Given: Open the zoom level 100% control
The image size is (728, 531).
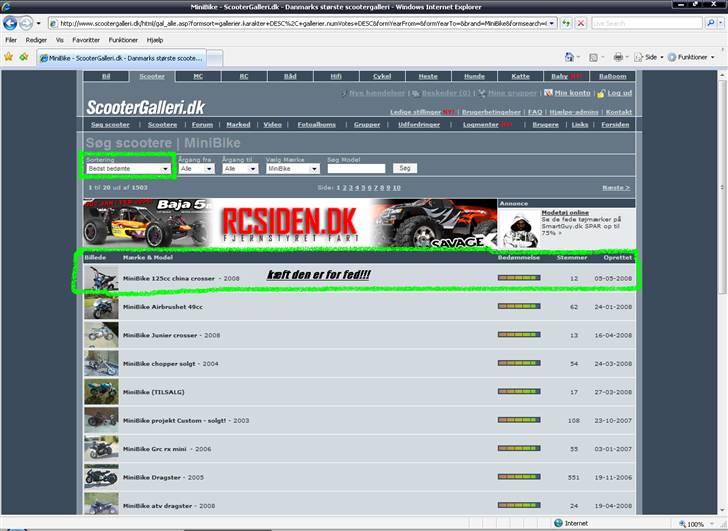Looking at the screenshot, I should click(696, 524).
